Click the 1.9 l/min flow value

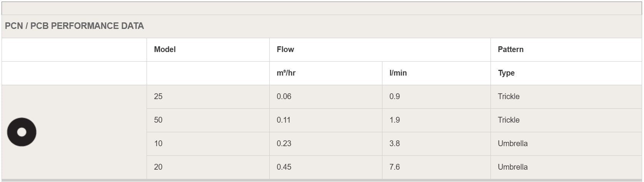click(x=394, y=120)
